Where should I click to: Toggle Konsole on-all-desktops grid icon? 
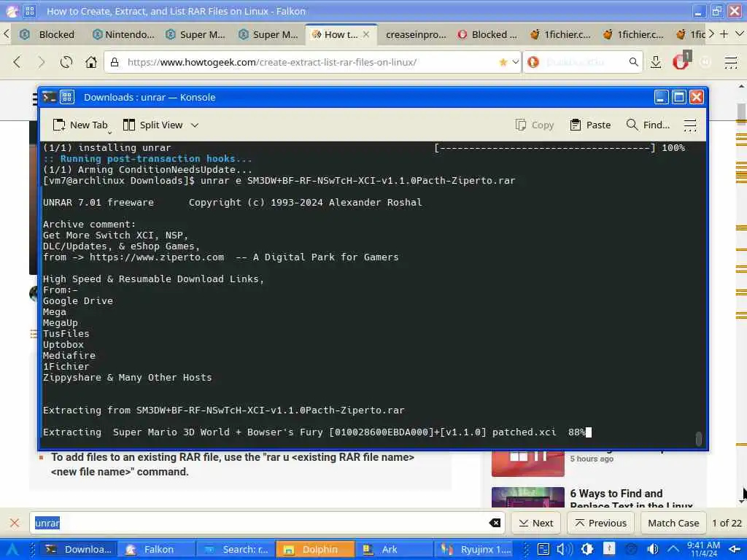pos(66,97)
